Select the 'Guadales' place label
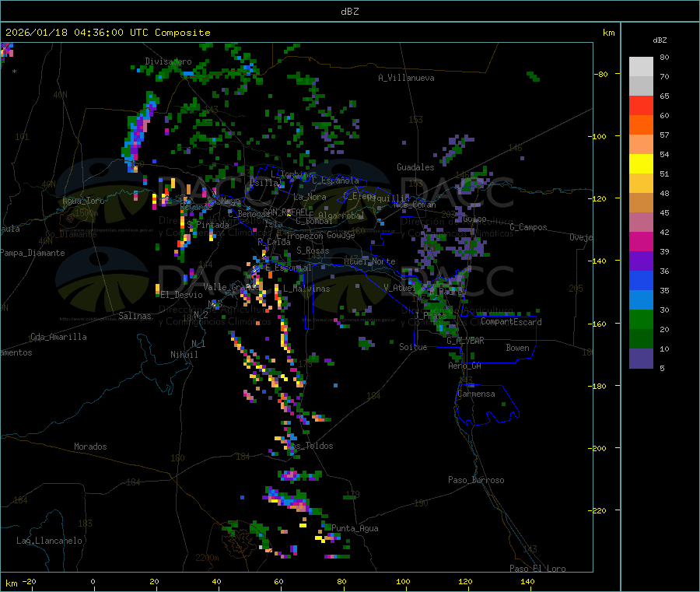The width and height of the screenshot is (700, 592). (415, 167)
